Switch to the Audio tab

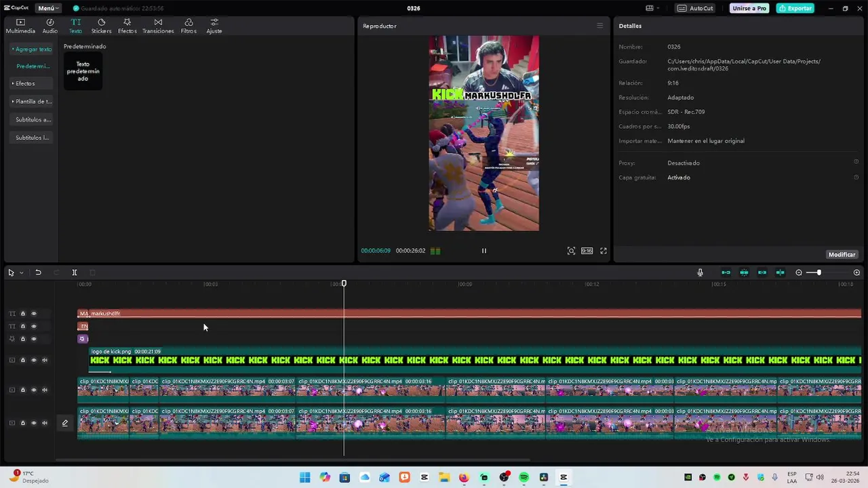point(50,26)
